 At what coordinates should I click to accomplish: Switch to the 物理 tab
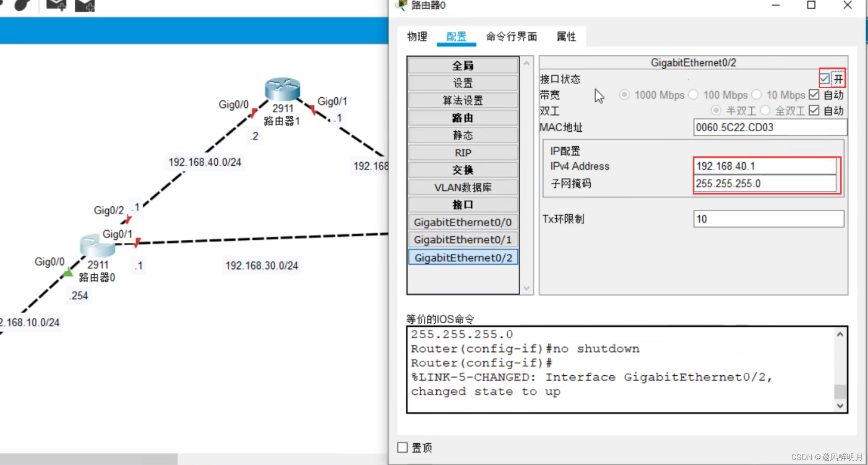coord(417,36)
